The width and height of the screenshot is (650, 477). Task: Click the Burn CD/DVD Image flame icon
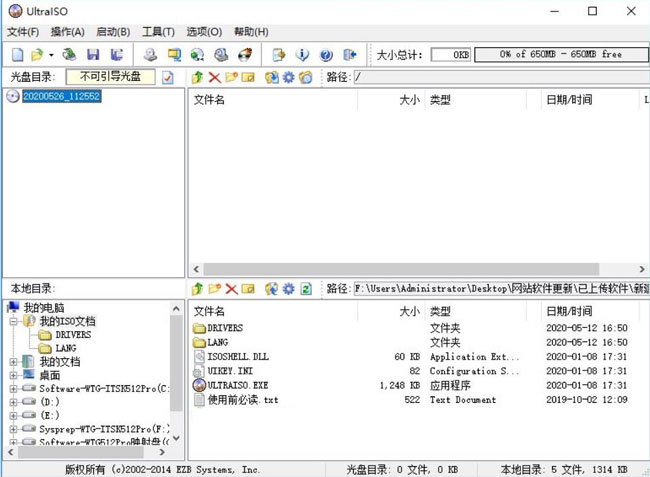coord(245,55)
